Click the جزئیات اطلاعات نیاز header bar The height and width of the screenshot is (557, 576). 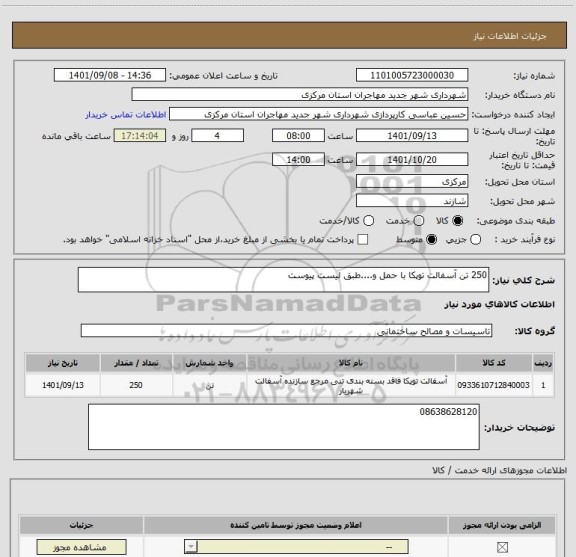tap(289, 36)
